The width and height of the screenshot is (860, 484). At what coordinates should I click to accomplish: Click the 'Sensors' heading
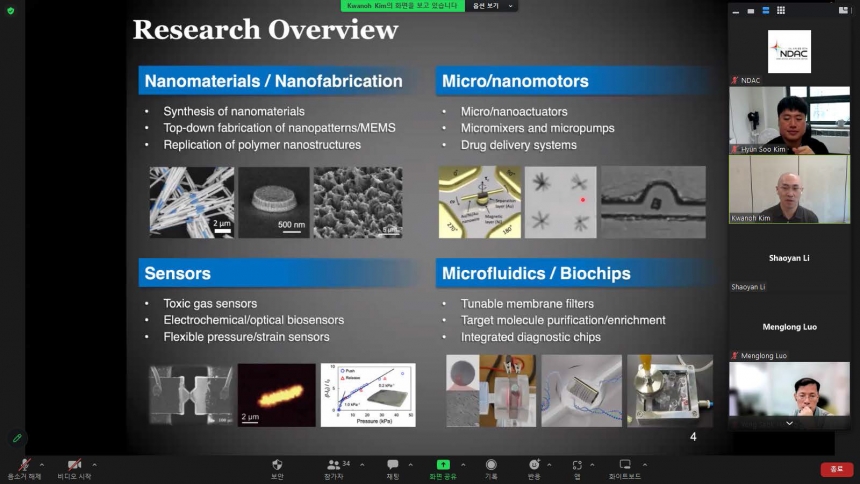tap(177, 273)
